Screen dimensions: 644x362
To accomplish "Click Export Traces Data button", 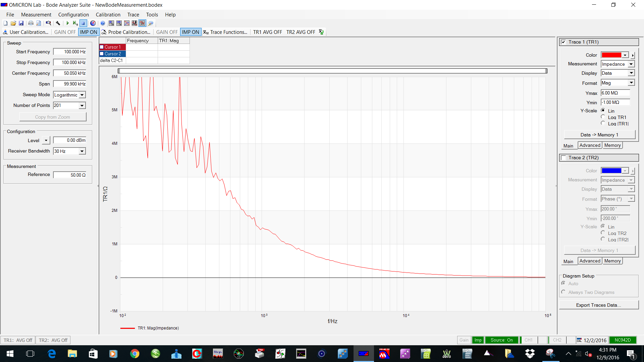I will click(598, 305).
